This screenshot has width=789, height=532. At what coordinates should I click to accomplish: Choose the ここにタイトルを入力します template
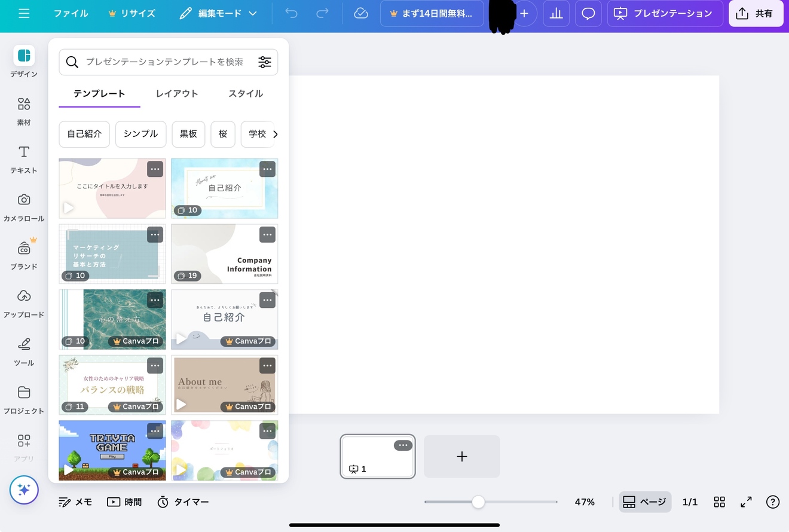[x=112, y=188]
